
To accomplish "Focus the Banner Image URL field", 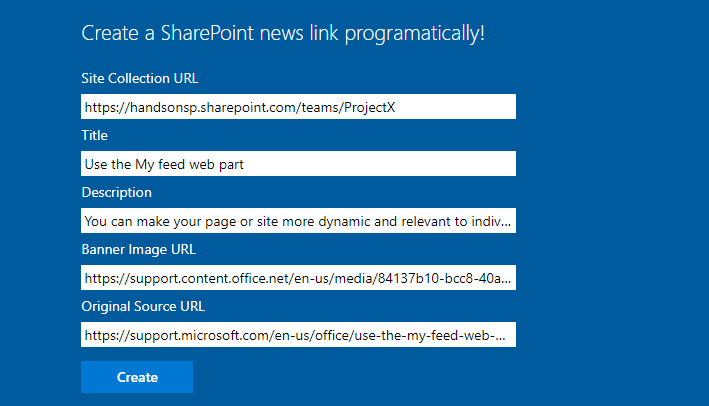I will click(x=298, y=278).
